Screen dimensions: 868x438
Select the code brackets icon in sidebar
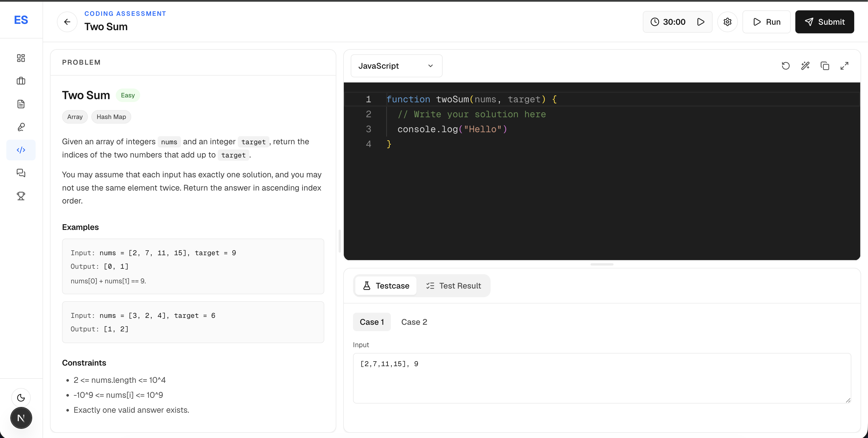click(21, 150)
